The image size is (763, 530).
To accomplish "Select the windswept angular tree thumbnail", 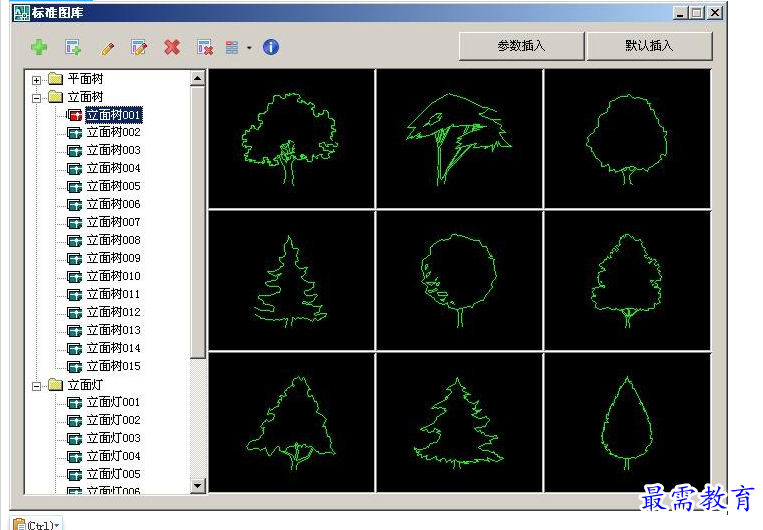I will point(459,139).
